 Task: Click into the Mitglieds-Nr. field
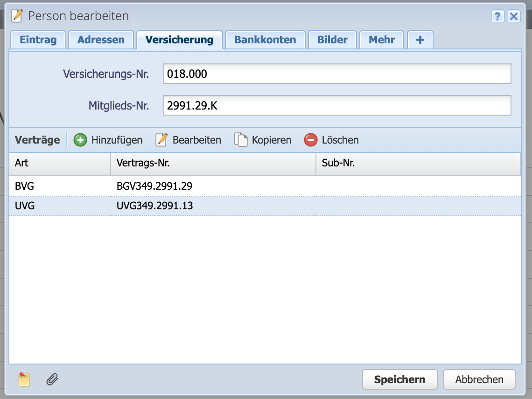click(337, 106)
